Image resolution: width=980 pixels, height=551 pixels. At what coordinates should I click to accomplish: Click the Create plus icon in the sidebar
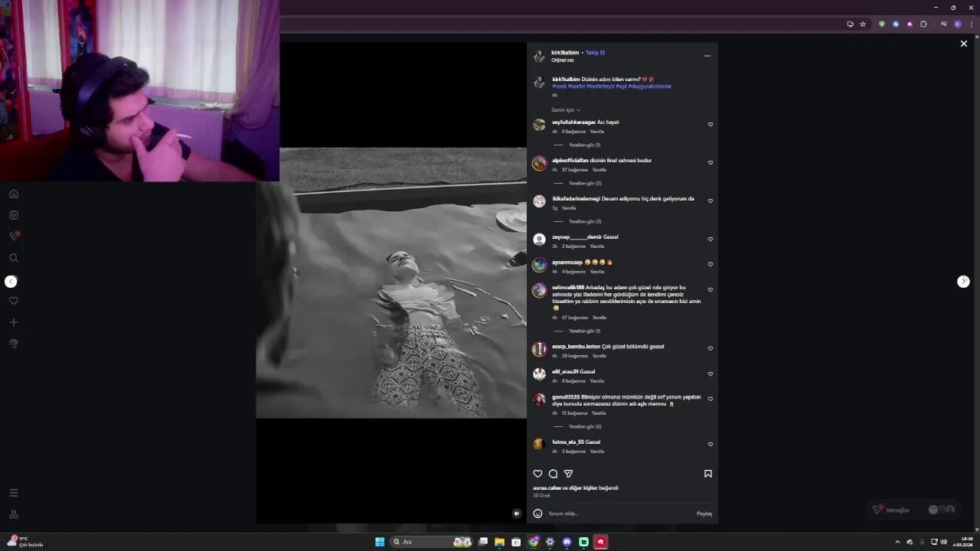13,322
